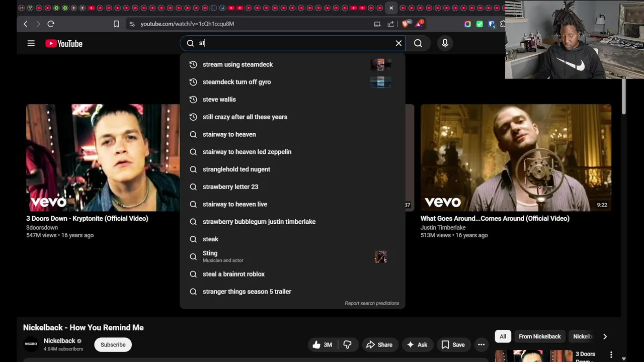Image resolution: width=644 pixels, height=362 pixels.
Task: Clear the search box with X
Action: coord(398,43)
